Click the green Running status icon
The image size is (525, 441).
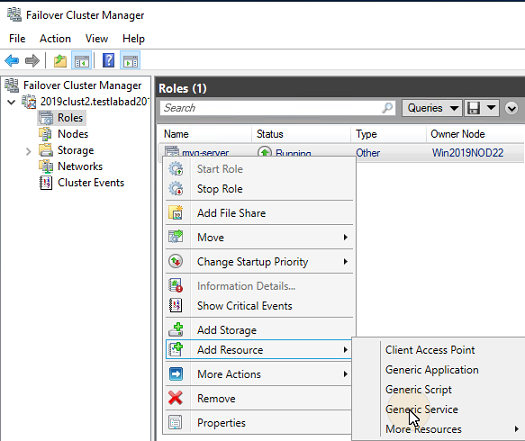[x=264, y=153]
